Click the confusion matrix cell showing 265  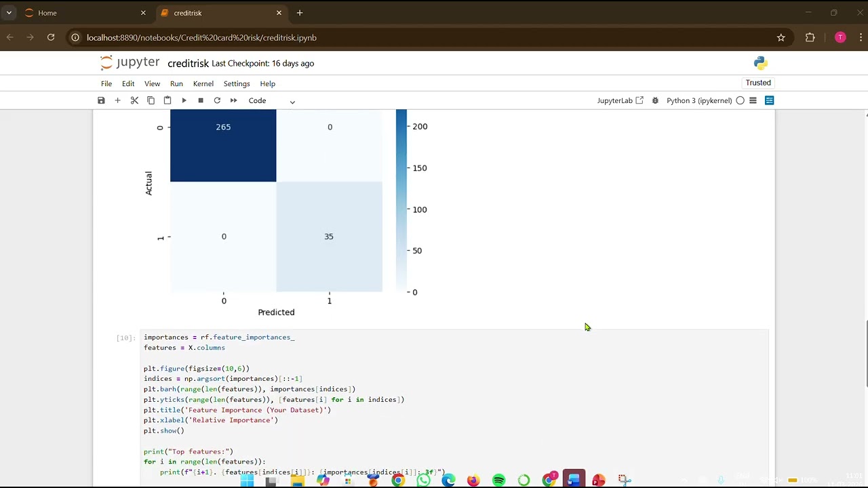coord(223,145)
